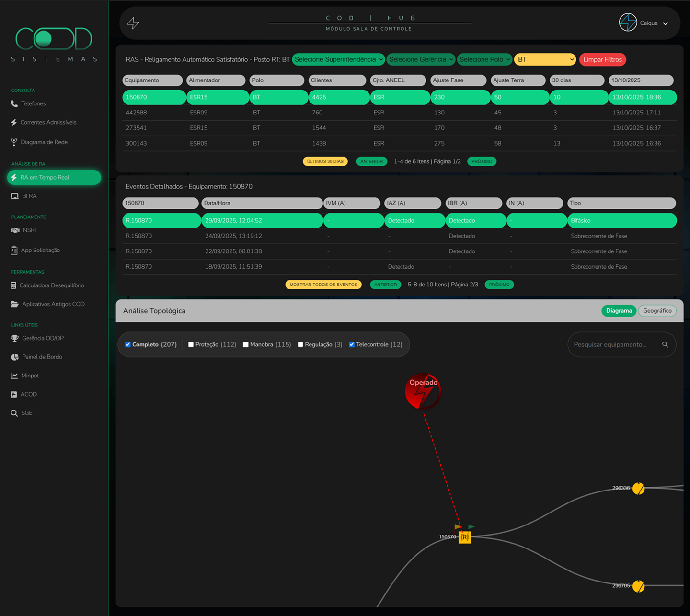Open Diagrama de Rede sidebar icon

[x=14, y=142]
